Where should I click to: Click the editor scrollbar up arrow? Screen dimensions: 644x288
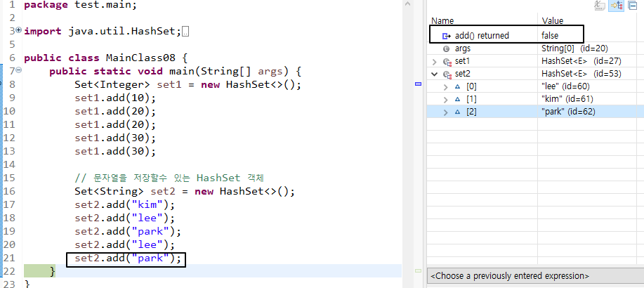[407, 4]
